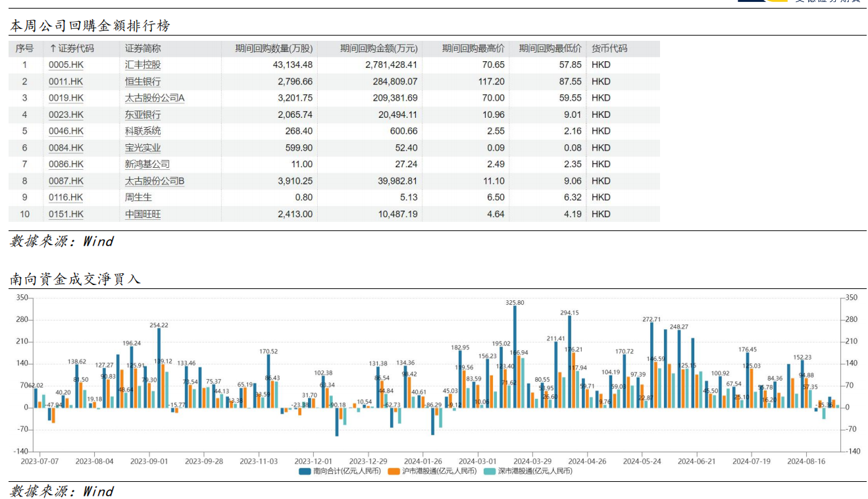Open stock code link 0005.HK

(x=66, y=65)
